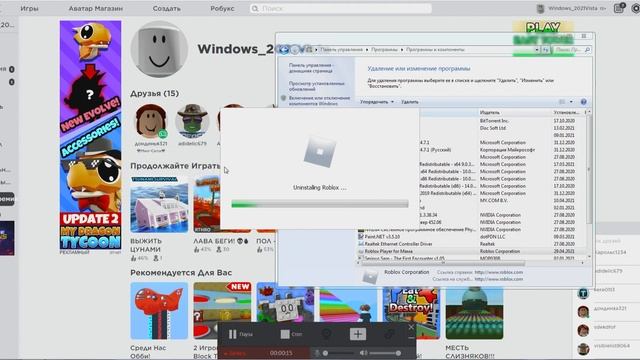Select "Панель управления" in the breadcrumb
This screenshot has height=360, width=640.
[x=341, y=49]
